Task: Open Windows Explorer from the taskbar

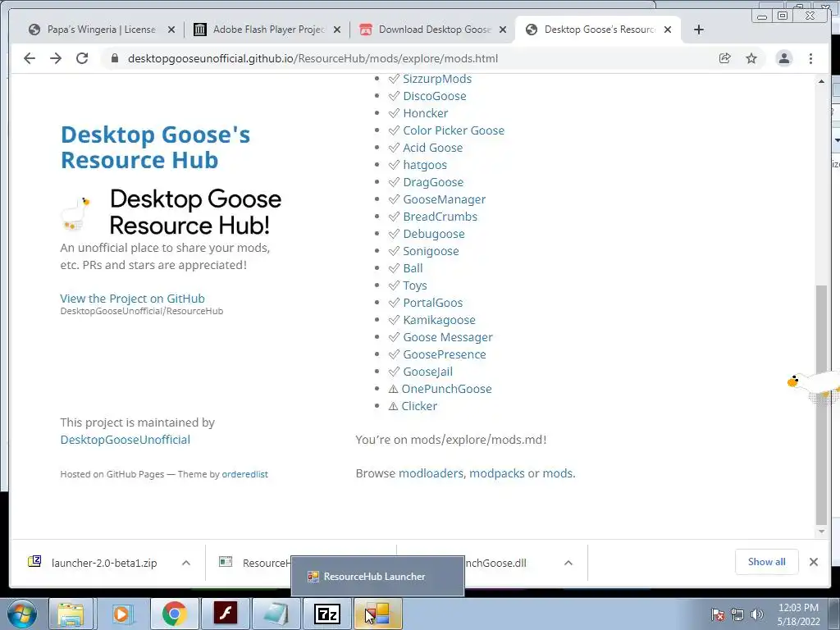Action: [x=71, y=614]
